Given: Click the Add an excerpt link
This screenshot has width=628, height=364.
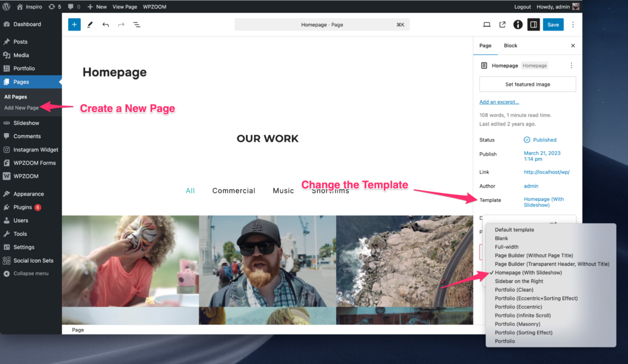Looking at the screenshot, I should click(499, 102).
